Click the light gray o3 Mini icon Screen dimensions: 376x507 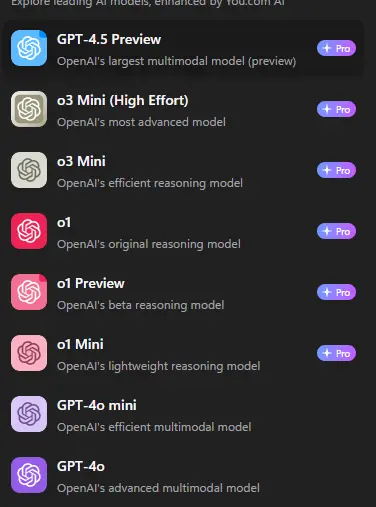tap(29, 170)
